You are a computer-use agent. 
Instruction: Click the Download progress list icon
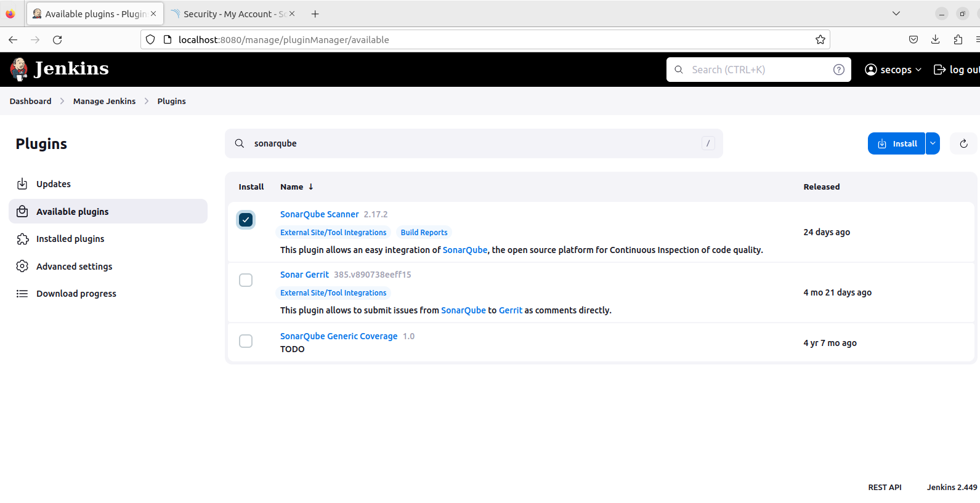click(22, 294)
